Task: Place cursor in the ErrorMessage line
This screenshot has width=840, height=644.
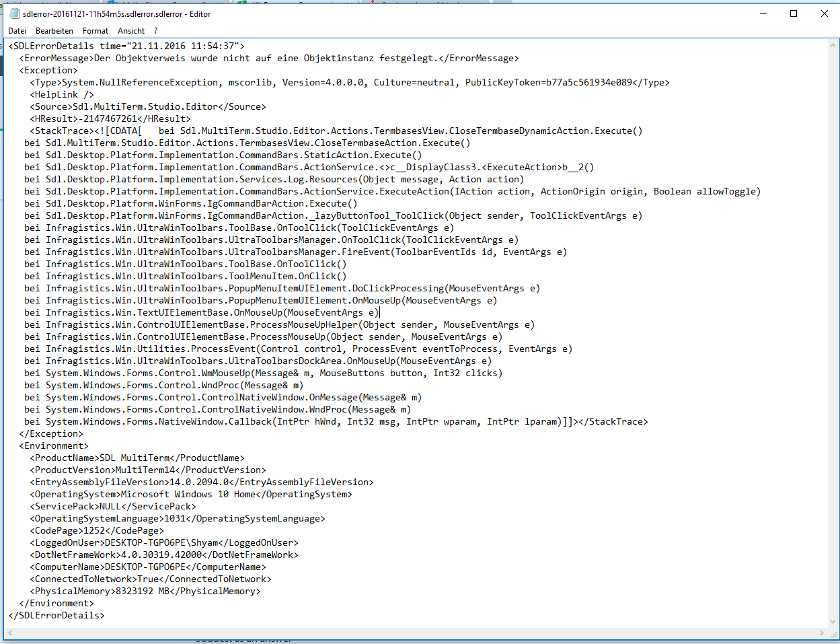Action: click(269, 59)
